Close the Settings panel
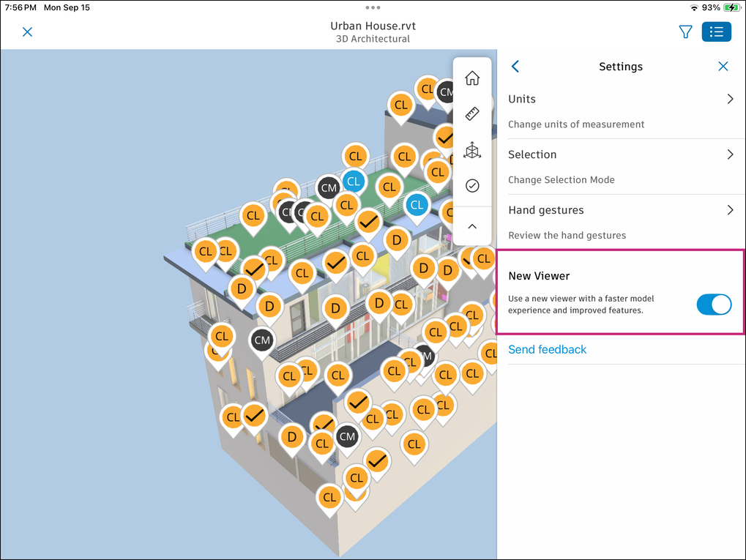 click(x=723, y=67)
